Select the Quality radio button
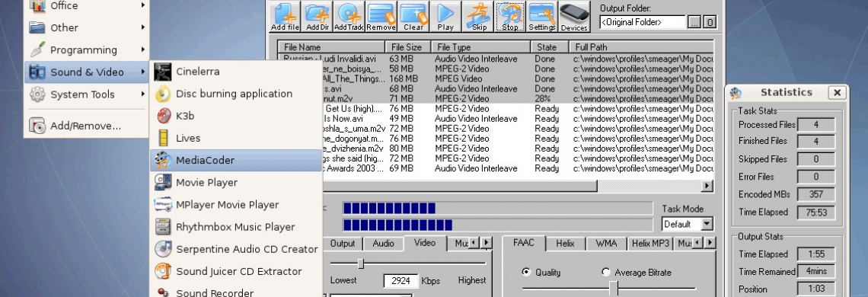This screenshot has width=868, height=297. click(526, 272)
